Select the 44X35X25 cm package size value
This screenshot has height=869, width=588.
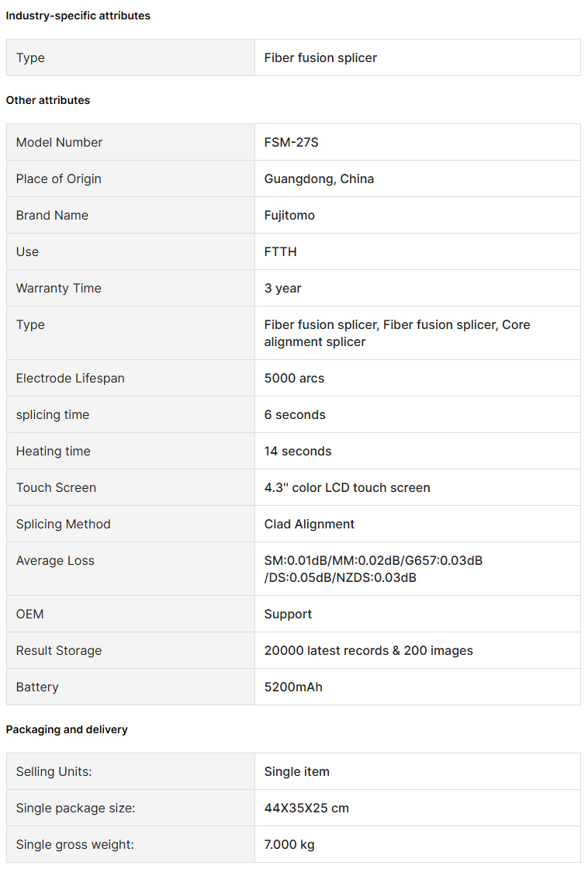coord(306,808)
